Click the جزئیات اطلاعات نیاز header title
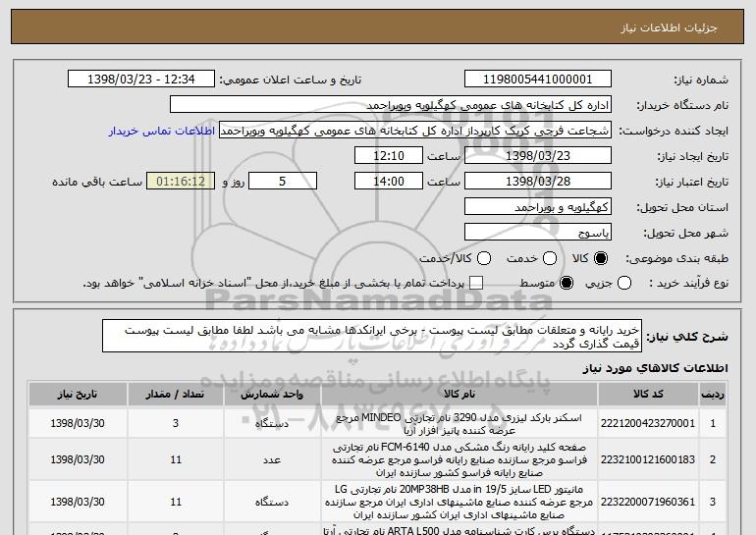 coord(670,27)
